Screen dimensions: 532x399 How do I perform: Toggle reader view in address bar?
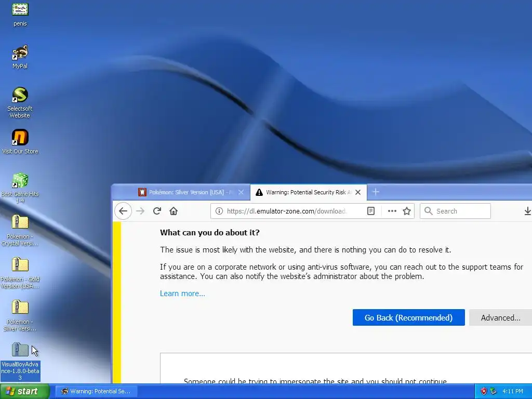[x=371, y=211]
